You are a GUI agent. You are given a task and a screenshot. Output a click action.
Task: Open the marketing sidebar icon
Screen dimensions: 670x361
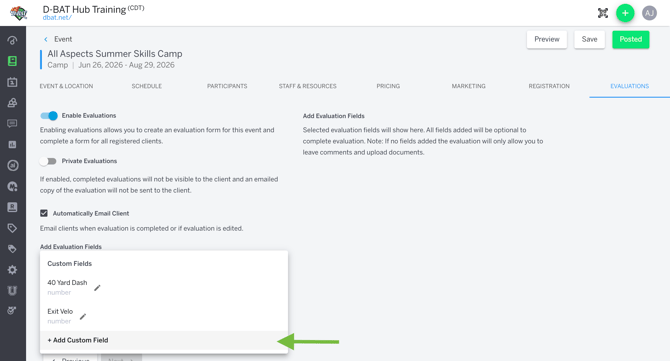tap(12, 186)
